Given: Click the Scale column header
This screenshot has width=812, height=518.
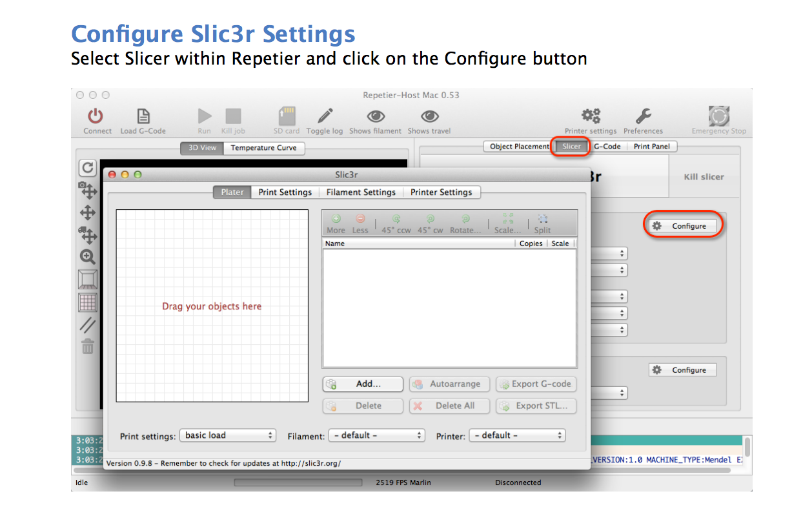Looking at the screenshot, I should click(x=560, y=243).
